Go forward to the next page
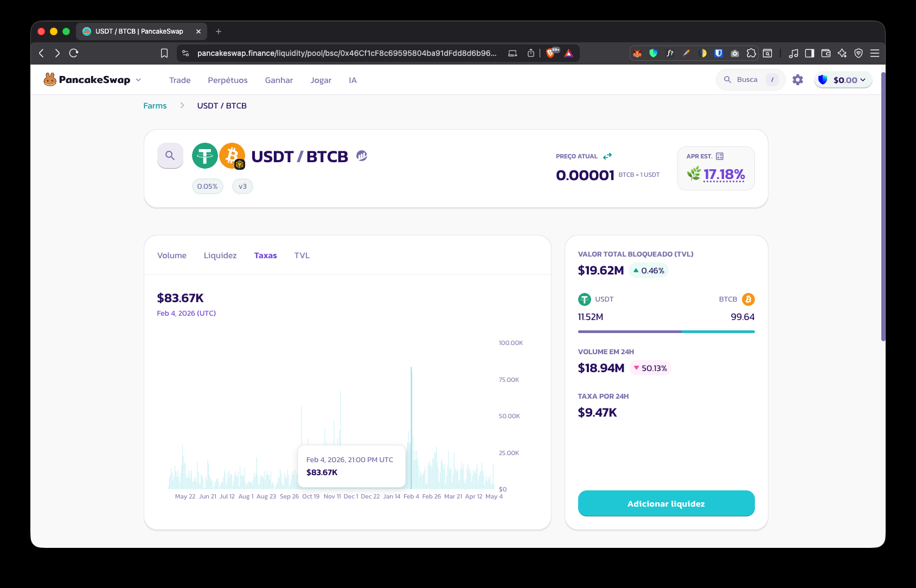The height and width of the screenshot is (588, 916). click(x=57, y=53)
